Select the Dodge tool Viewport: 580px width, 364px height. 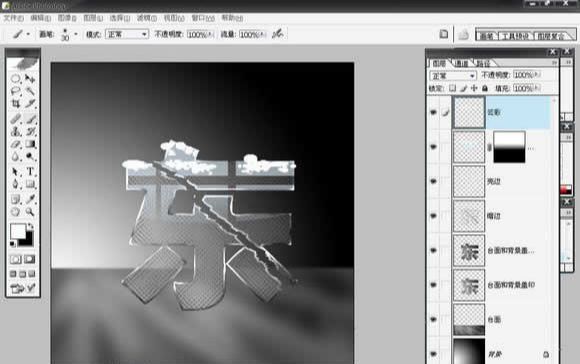click(30, 156)
